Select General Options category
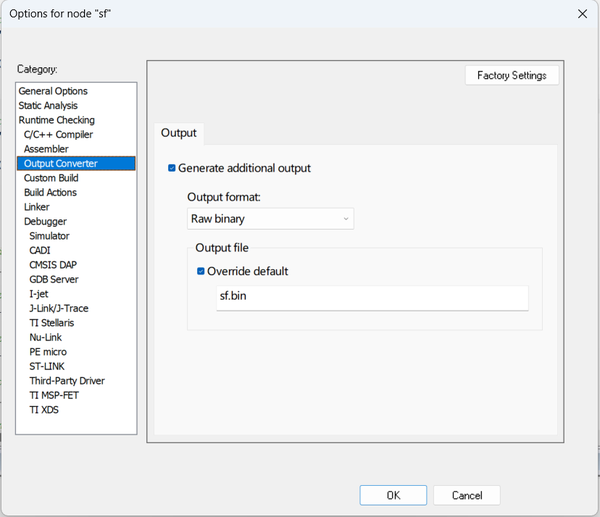600x517 pixels. (53, 91)
